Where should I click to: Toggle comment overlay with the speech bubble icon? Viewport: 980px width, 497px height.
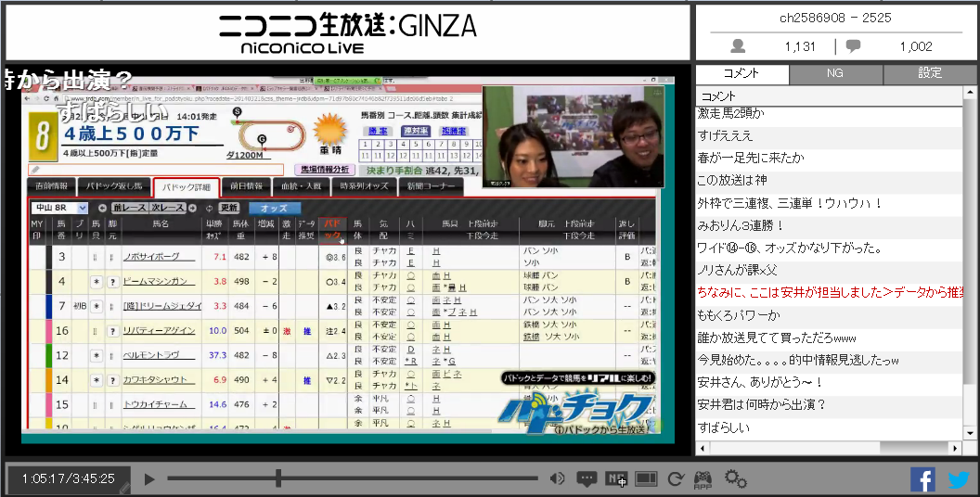click(587, 479)
